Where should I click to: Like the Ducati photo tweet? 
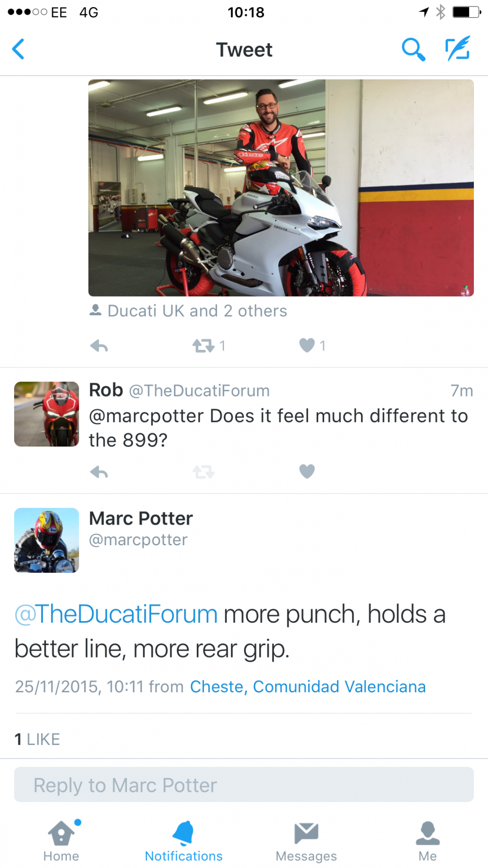[x=307, y=345]
